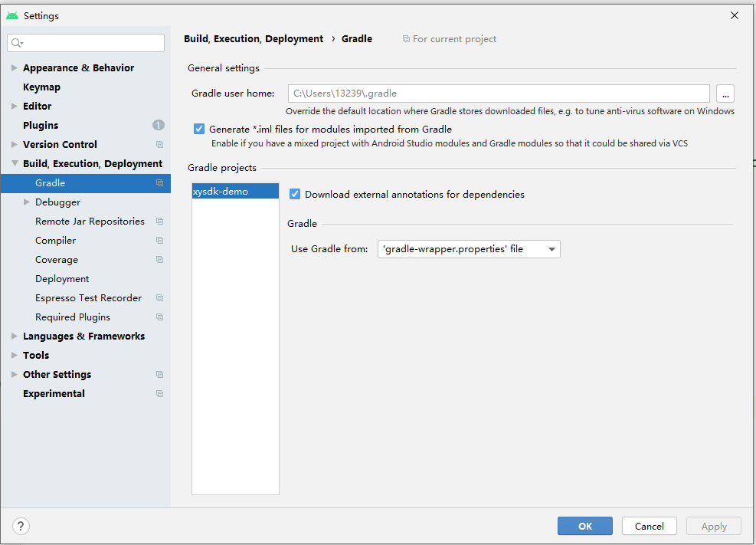This screenshot has width=756, height=545.
Task: Click the search magnifier in the settings search box
Action: (17, 42)
